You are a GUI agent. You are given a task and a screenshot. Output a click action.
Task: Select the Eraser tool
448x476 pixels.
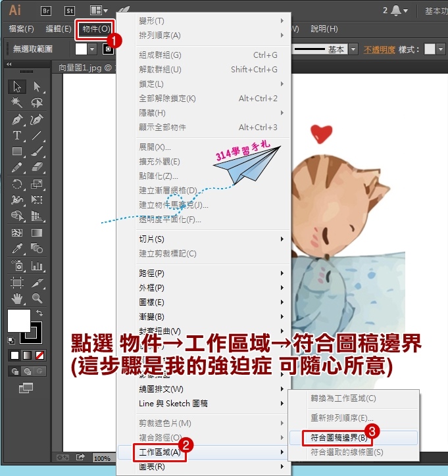tap(37, 167)
